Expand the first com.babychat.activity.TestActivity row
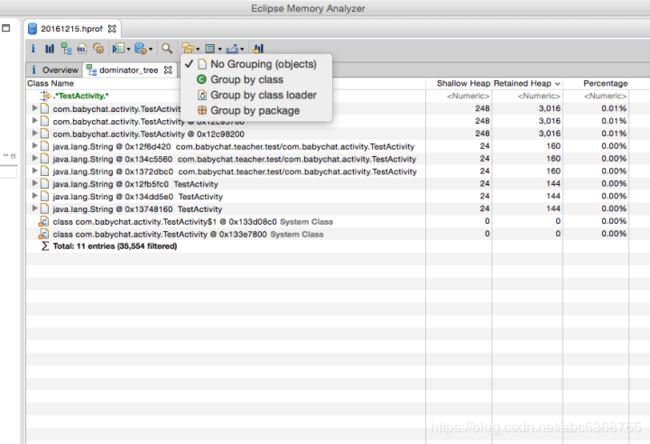The width and height of the screenshot is (650, 444). 35,108
